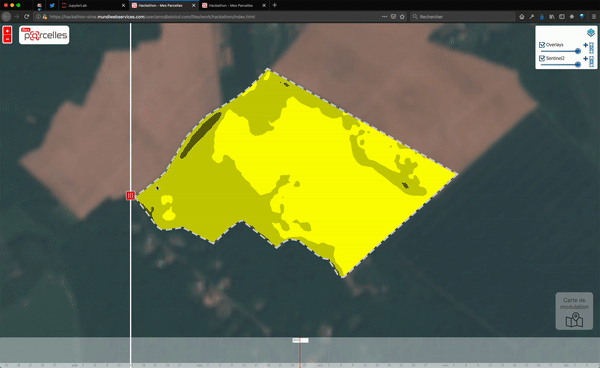Click the red map zoom out button
This screenshot has height=368, width=600.
[7, 39]
